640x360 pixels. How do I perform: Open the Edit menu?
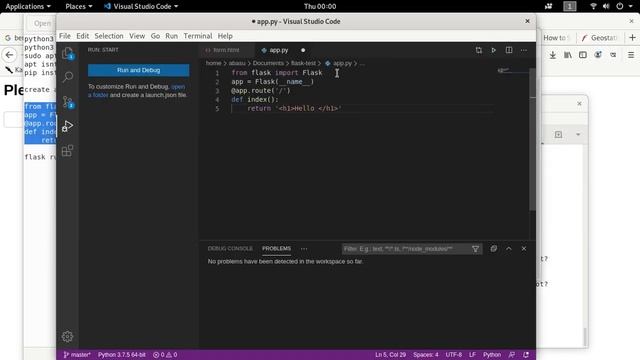[82, 36]
